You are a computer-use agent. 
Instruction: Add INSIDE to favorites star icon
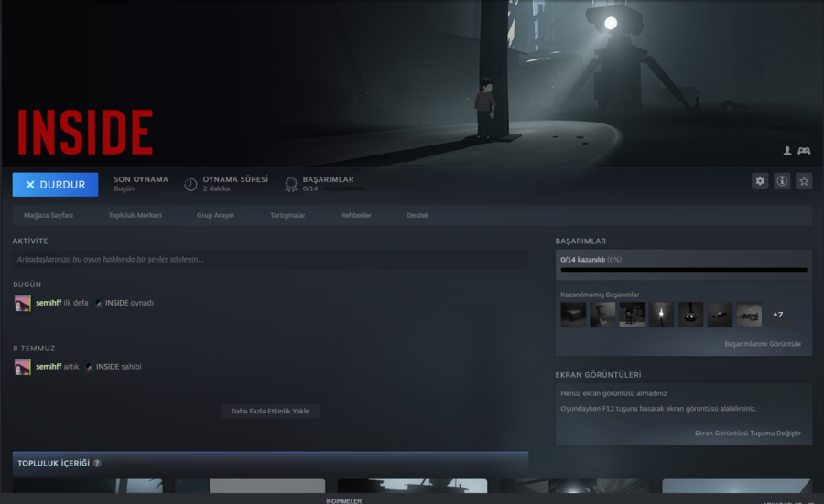(804, 181)
